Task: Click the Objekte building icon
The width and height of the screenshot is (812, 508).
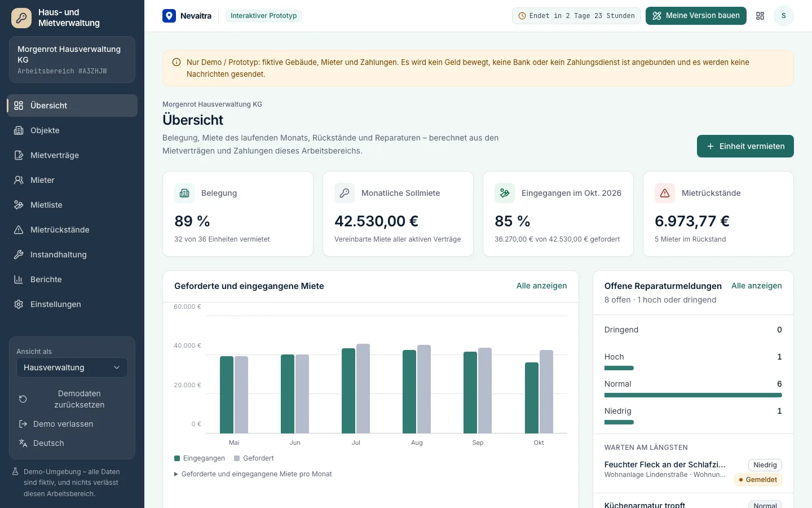Action: coord(19,130)
